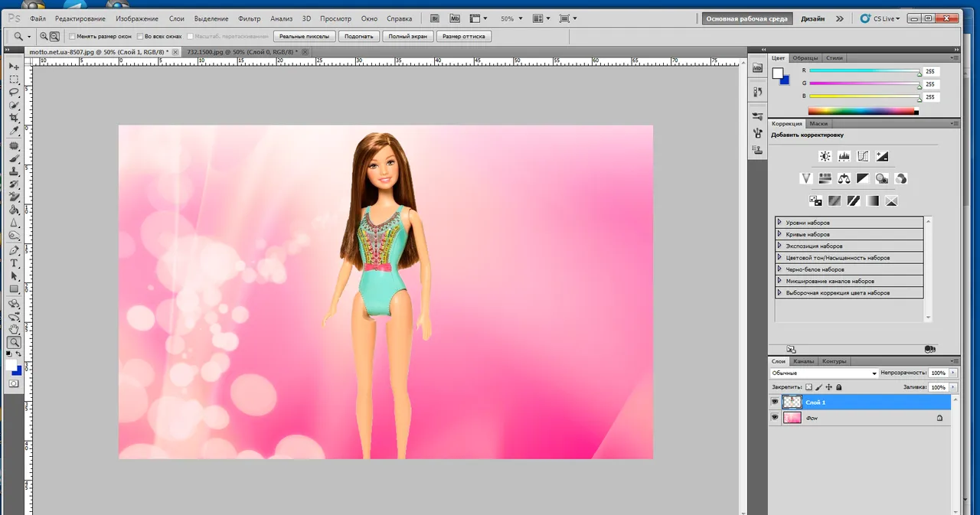Viewport: 980px width, 515px height.
Task: Add a Photo Filter adjustment
Action: 882,178
